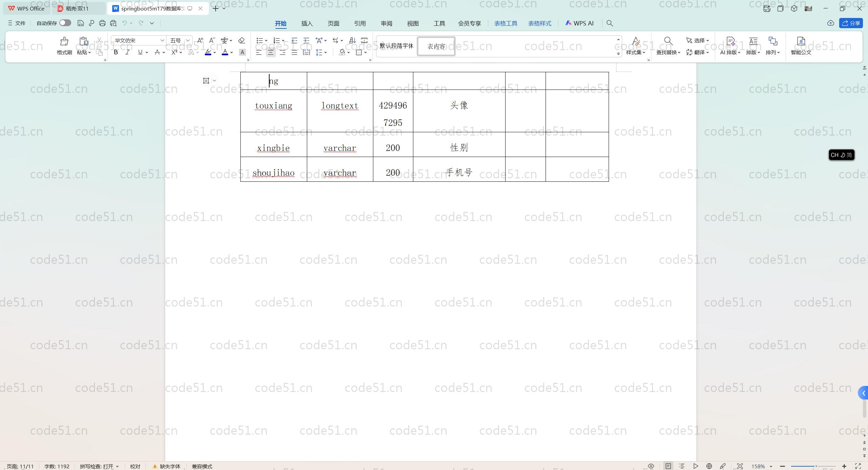Click the missing fonts warning
868x470 pixels.
(x=166, y=466)
